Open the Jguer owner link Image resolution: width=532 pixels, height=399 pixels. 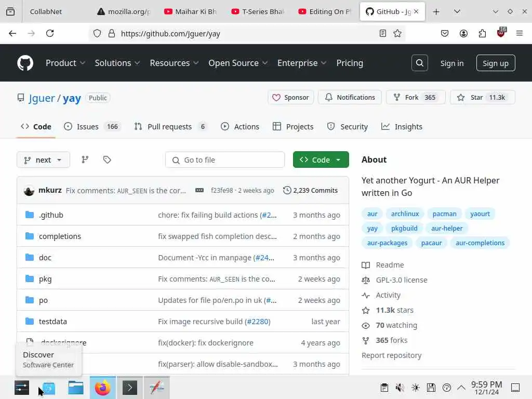[x=42, y=98]
